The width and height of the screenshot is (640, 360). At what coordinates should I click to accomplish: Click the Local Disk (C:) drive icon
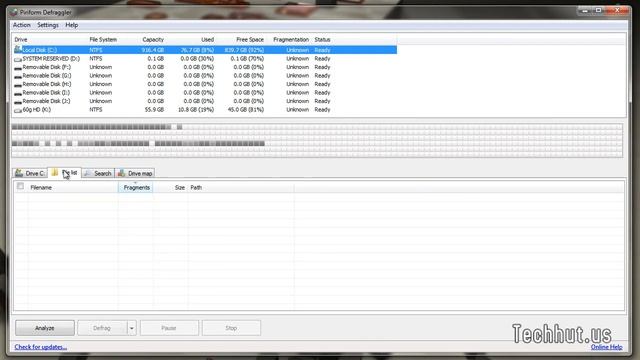tap(18, 49)
